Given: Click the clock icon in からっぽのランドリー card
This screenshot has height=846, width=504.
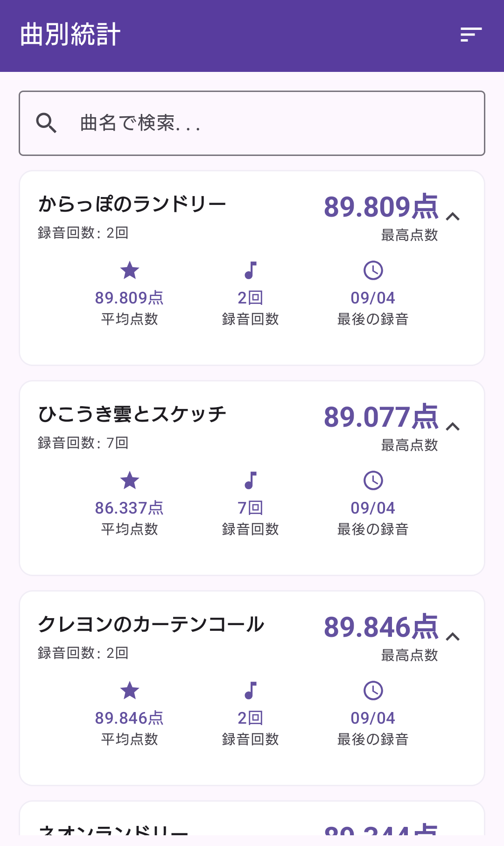Looking at the screenshot, I should [x=373, y=270].
